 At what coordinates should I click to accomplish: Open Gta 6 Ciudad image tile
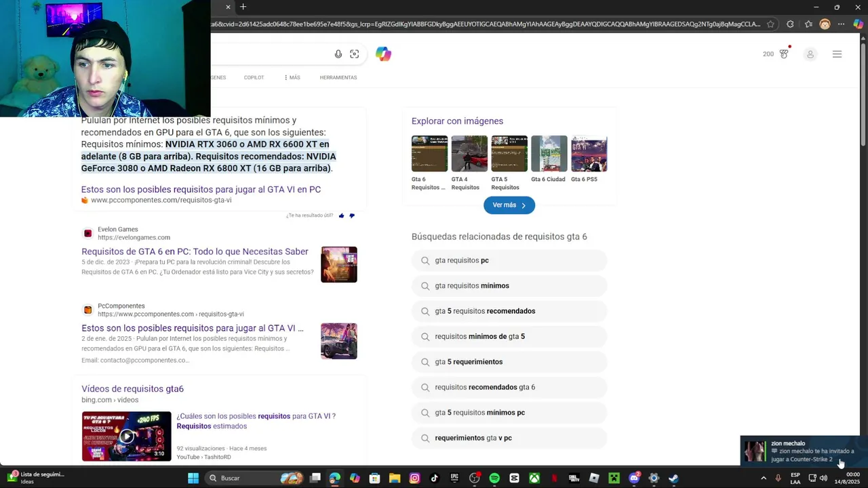(549, 159)
